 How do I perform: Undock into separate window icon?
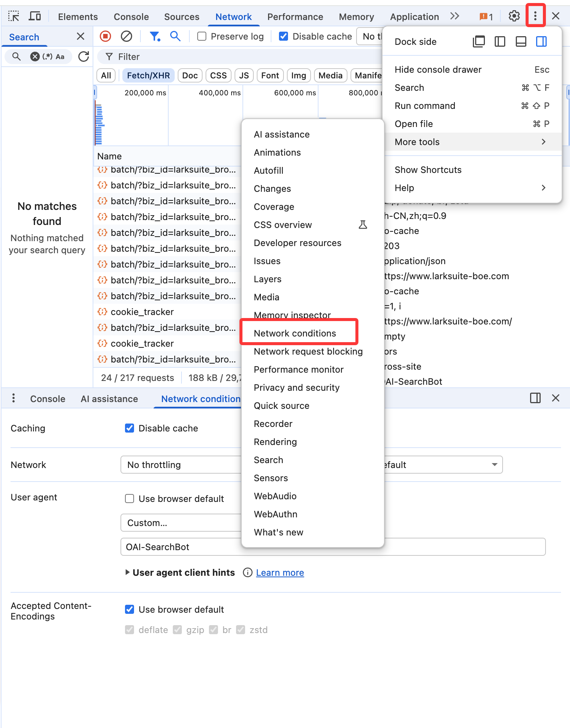click(x=479, y=41)
